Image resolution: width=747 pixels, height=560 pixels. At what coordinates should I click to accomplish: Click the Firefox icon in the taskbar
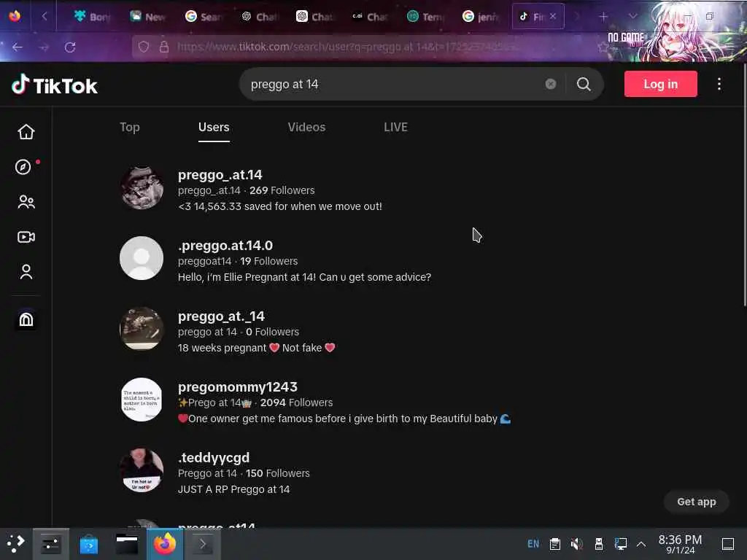(164, 544)
